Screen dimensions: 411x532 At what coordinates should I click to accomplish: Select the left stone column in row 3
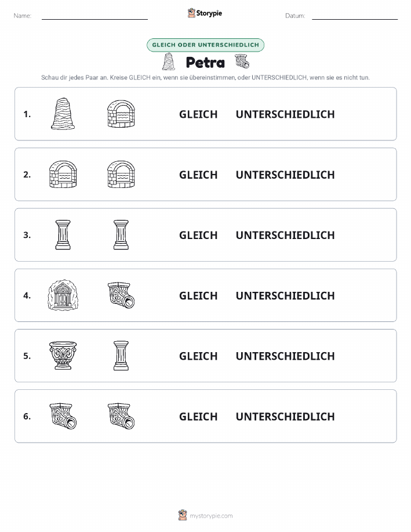pyautogui.click(x=63, y=235)
